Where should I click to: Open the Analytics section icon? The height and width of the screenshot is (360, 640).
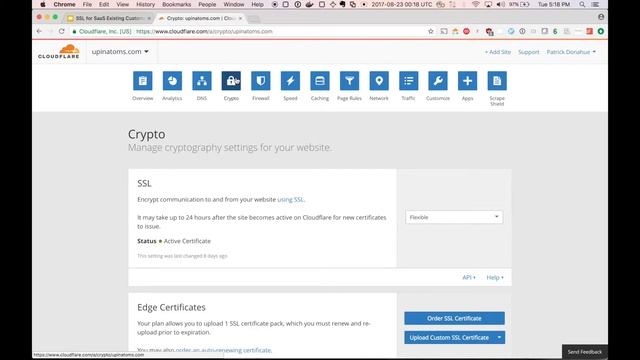tap(172, 81)
